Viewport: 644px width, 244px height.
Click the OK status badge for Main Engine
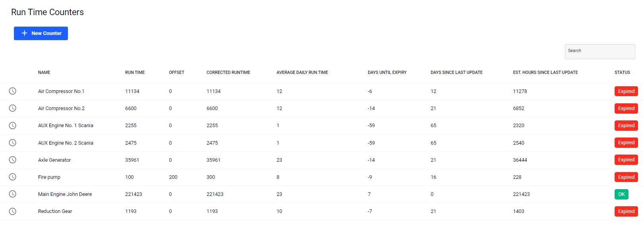[621, 194]
